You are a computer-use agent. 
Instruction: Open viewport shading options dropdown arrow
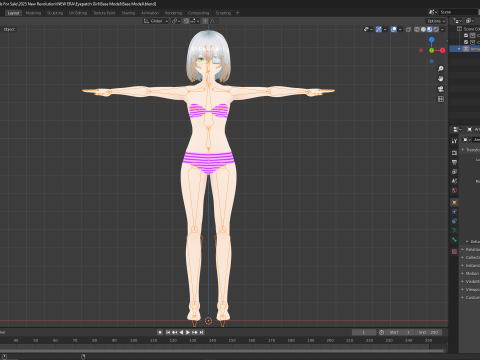point(442,29)
